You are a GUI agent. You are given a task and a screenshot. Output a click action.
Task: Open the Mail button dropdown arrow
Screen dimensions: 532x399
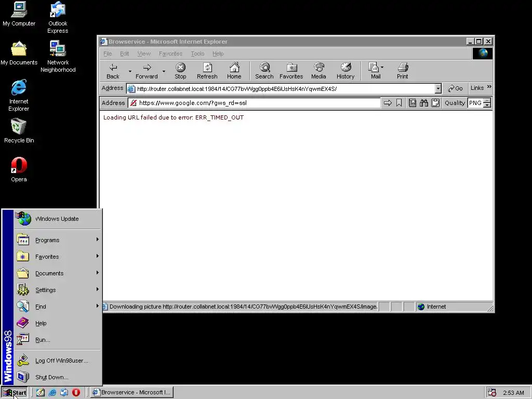(x=382, y=67)
